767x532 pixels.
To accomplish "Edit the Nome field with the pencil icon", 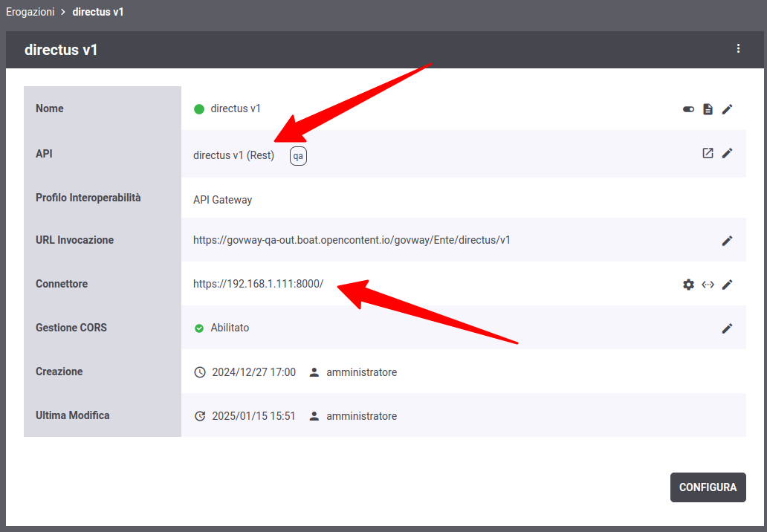I will tap(727, 109).
